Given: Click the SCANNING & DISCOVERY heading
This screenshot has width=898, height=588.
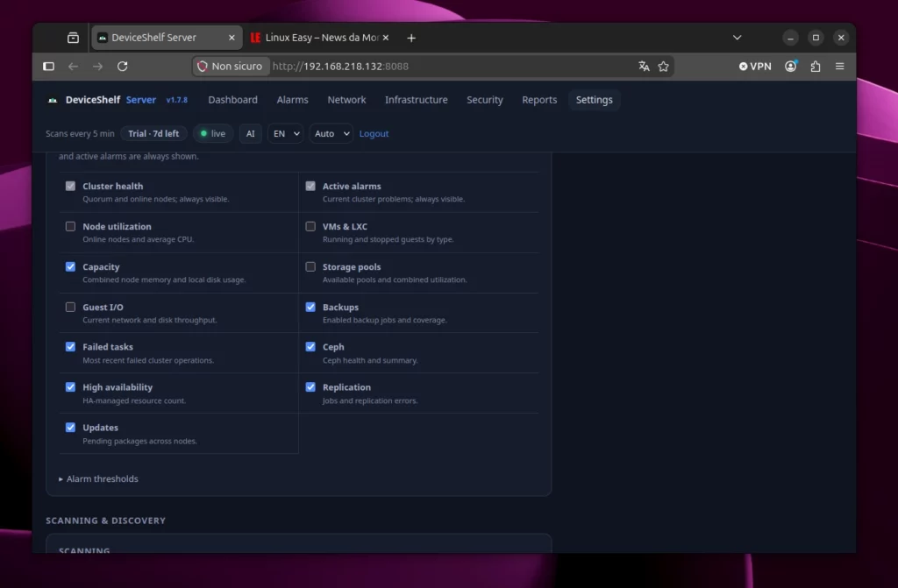Looking at the screenshot, I should tap(105, 521).
